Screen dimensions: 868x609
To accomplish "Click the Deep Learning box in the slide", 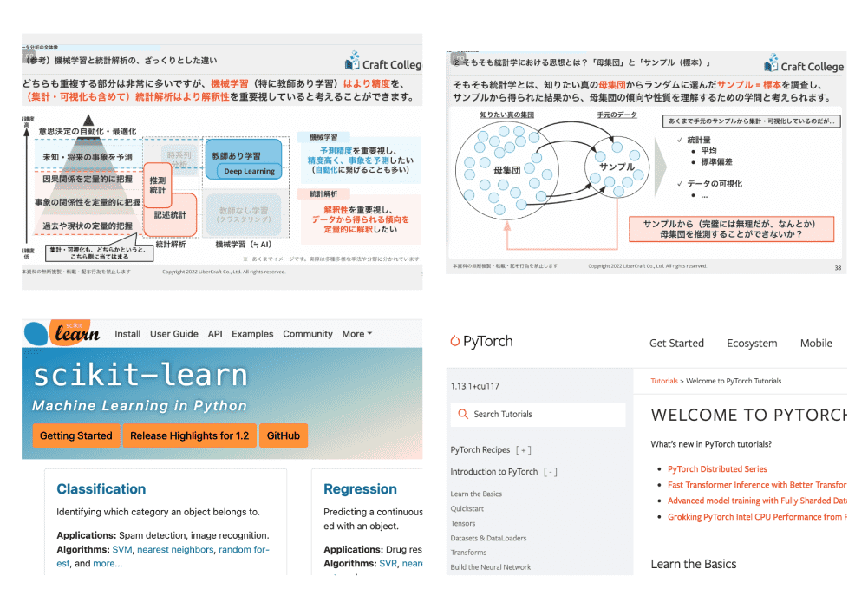I will pyautogui.click(x=249, y=171).
